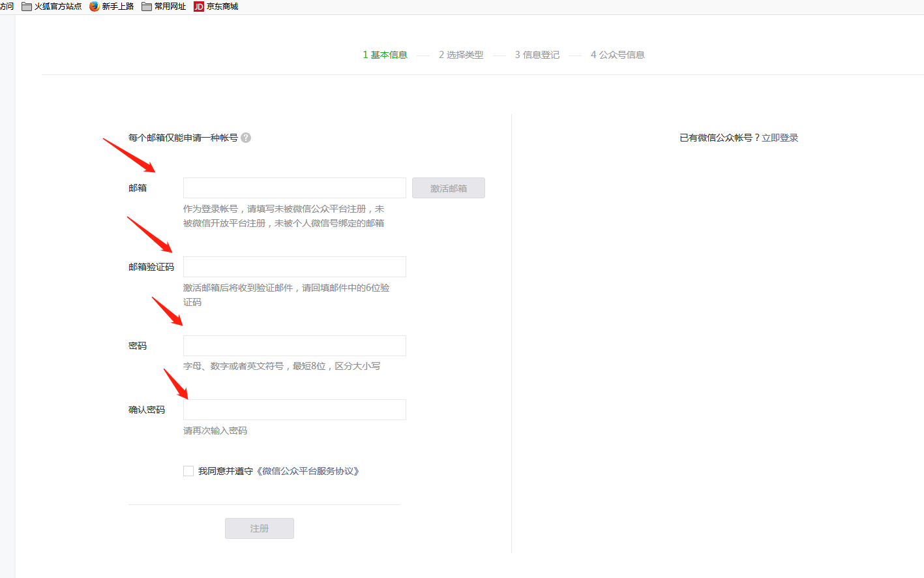924x578 pixels.
Task: Click the 火狐官方站点 folder icon
Action: click(x=25, y=6)
